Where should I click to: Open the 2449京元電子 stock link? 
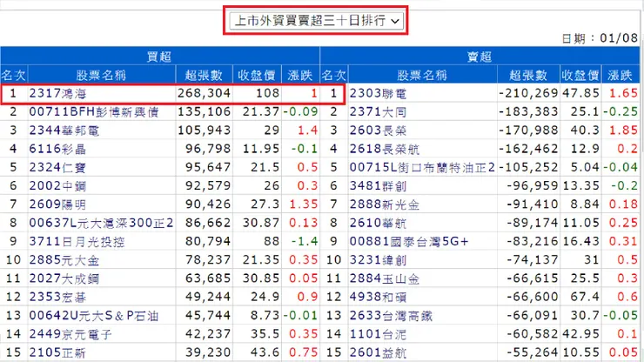70,334
